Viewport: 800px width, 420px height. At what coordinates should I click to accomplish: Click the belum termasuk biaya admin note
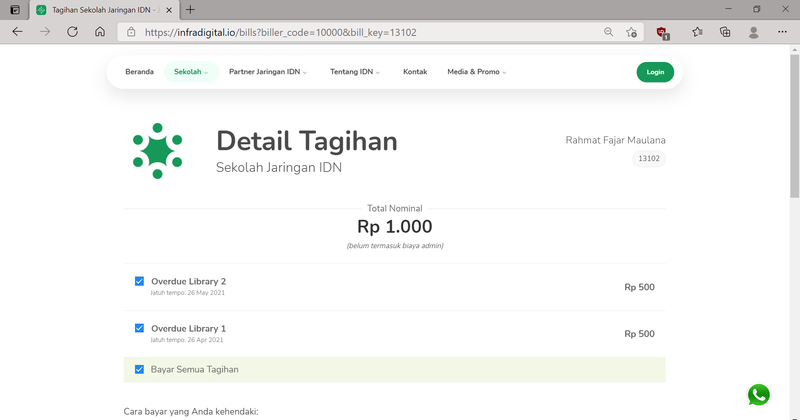(395, 246)
